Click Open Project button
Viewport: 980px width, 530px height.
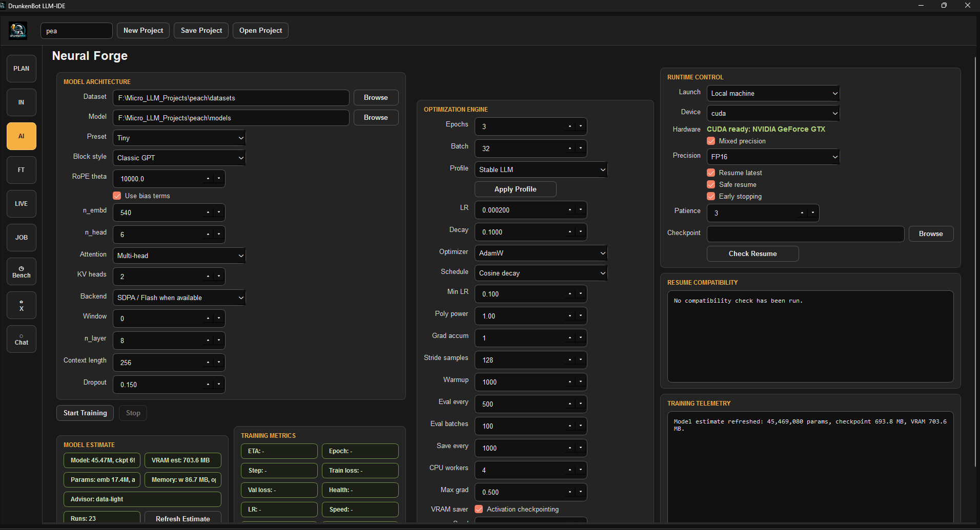click(260, 31)
